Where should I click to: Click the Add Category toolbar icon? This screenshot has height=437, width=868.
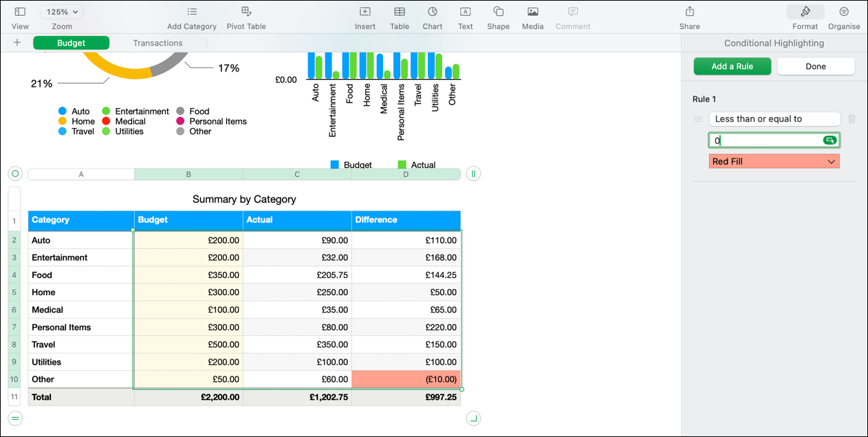(192, 12)
